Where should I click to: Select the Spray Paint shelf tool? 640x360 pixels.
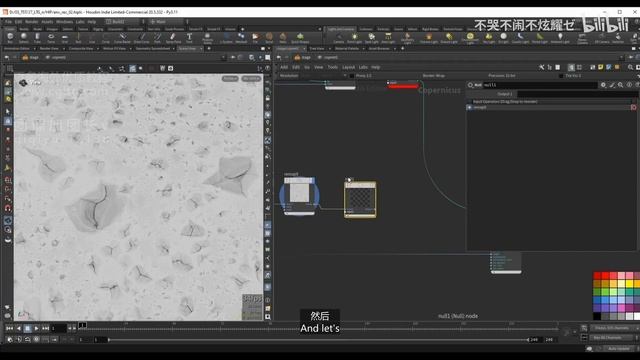(x=173, y=38)
